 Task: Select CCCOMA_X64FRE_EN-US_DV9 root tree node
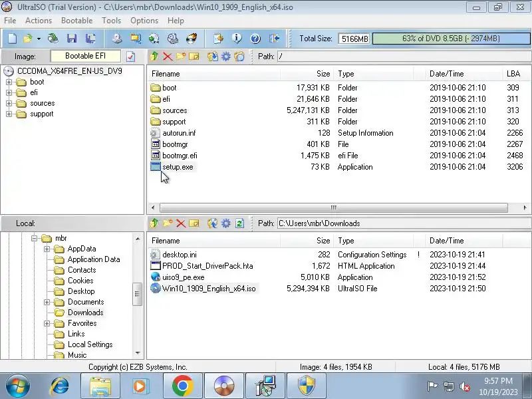pos(69,71)
